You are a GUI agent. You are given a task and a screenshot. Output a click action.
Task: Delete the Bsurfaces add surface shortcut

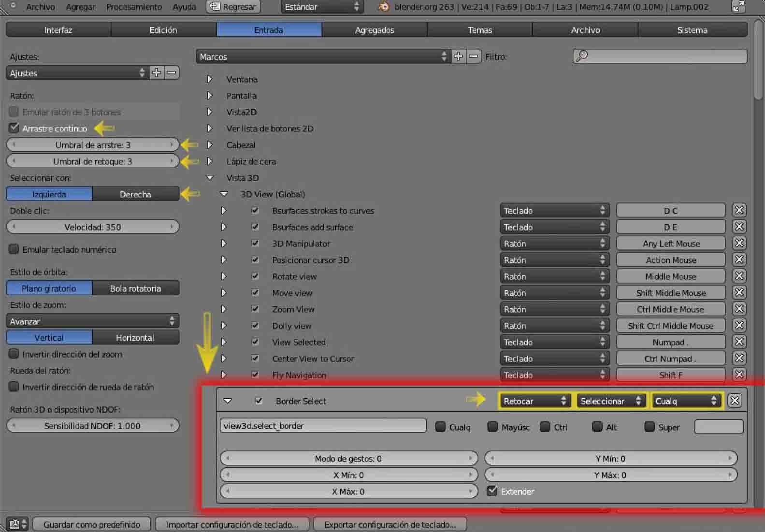coord(739,227)
